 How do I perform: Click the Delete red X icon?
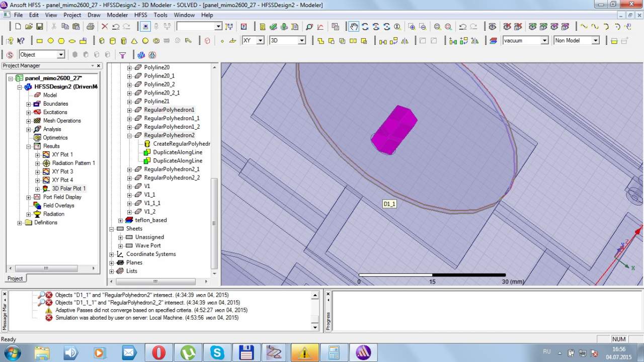click(x=105, y=27)
